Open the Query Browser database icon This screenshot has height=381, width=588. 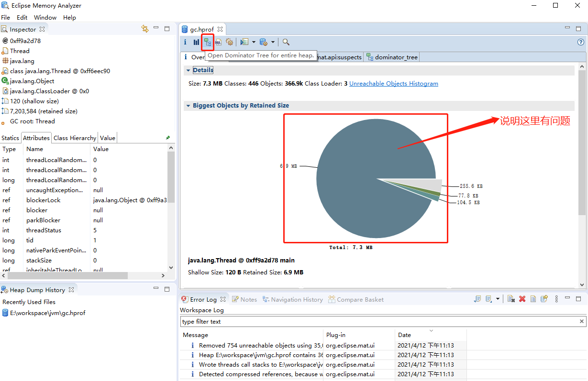(263, 42)
